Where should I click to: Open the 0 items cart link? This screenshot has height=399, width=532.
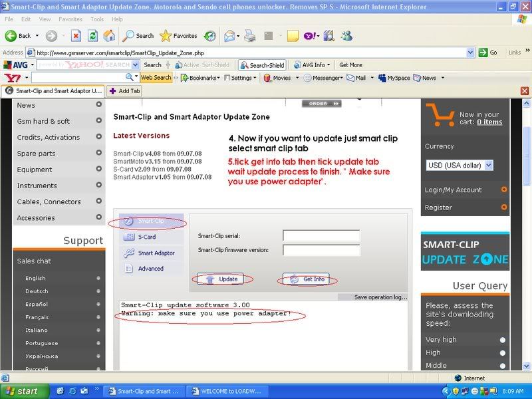click(489, 122)
